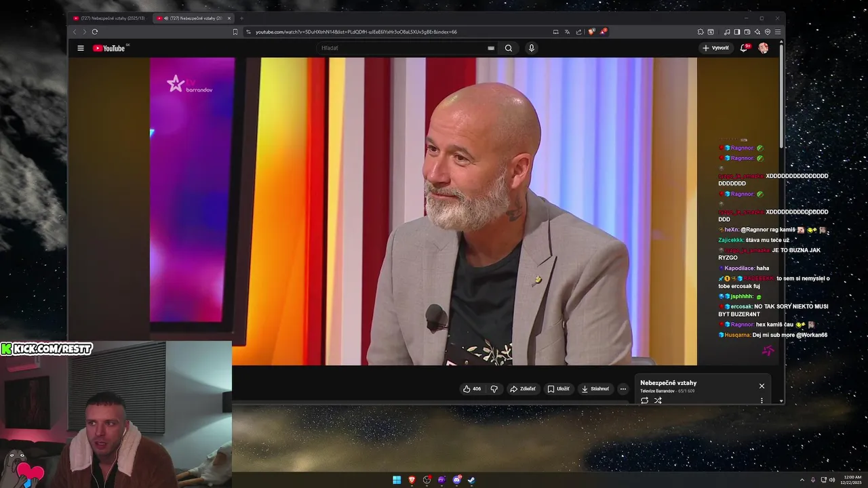Go to the YouTube home logo

click(110, 48)
